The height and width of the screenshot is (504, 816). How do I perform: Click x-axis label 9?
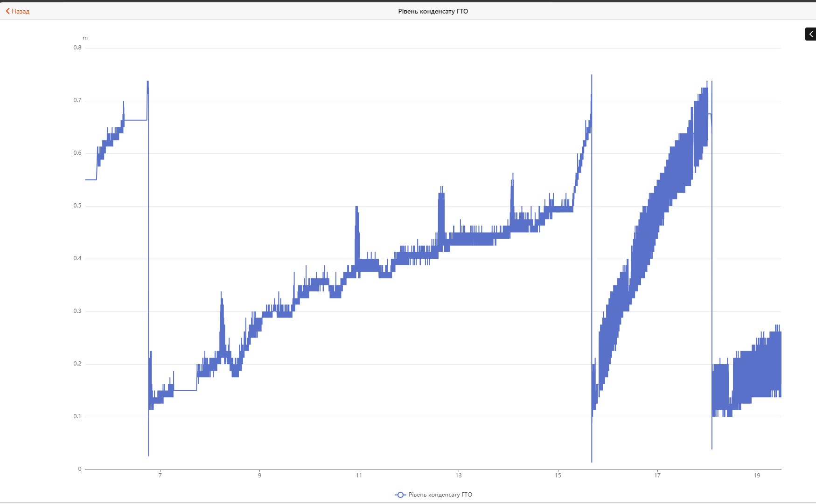259,475
